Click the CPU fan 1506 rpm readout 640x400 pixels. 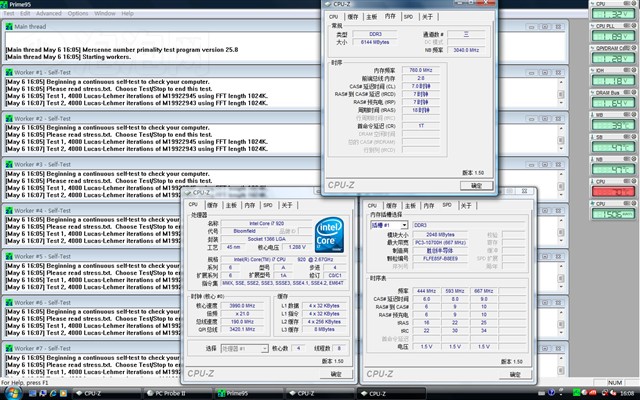tap(613, 214)
